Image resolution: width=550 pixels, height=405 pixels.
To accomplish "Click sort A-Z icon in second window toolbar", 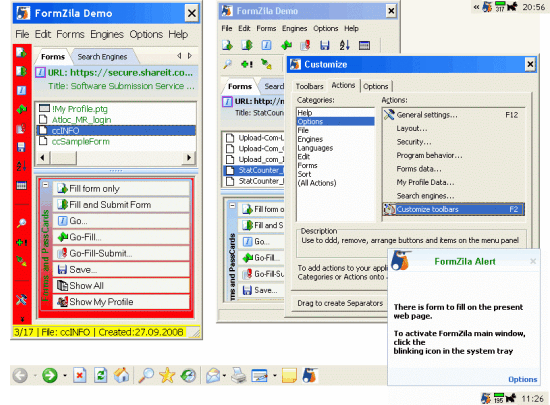I will point(344,45).
